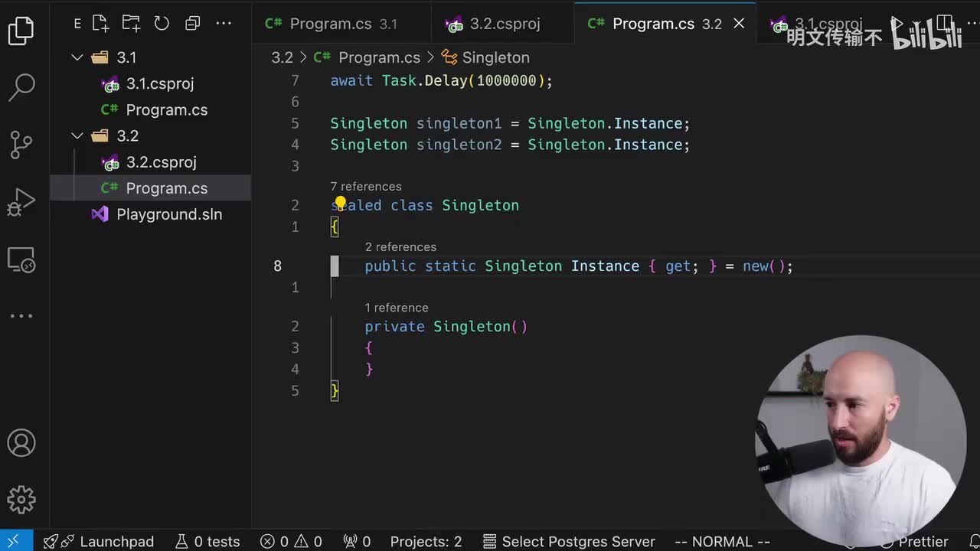This screenshot has width=980, height=551.
Task: Open the Explorer view in the activity bar
Action: [21, 31]
